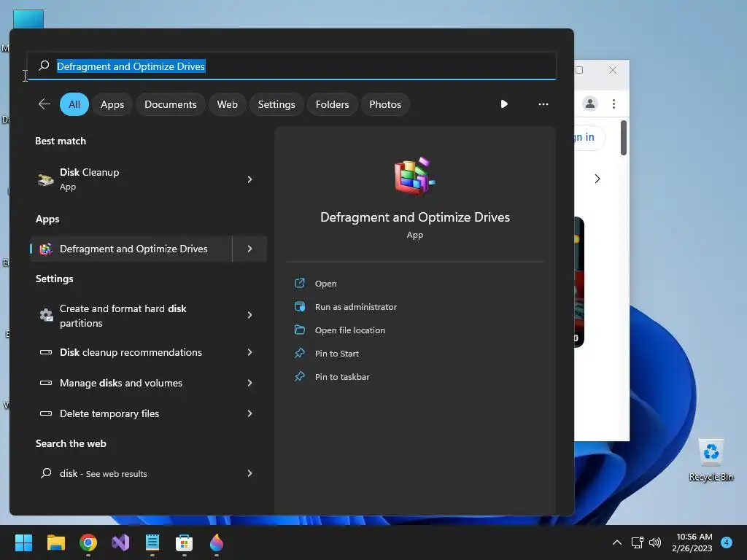Image resolution: width=747 pixels, height=560 pixels.
Task: Click storage icon beside Disk cleanup recommendations
Action: (46, 352)
